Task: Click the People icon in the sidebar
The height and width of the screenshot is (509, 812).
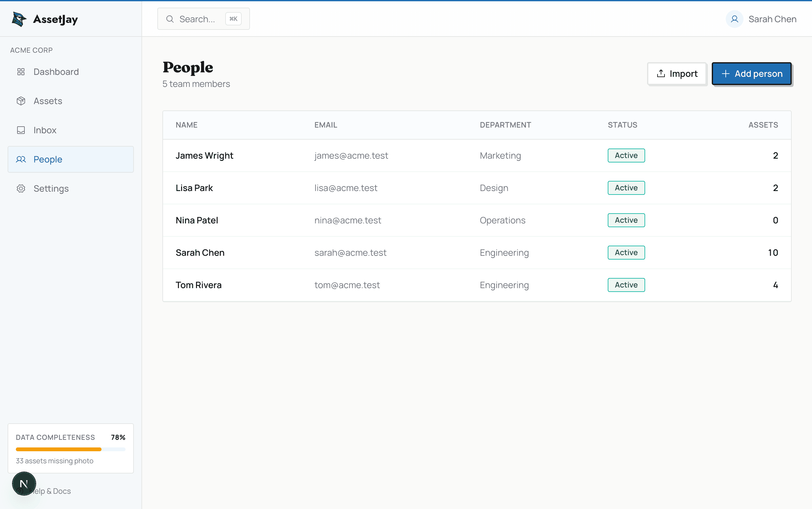Action: pyautogui.click(x=21, y=159)
